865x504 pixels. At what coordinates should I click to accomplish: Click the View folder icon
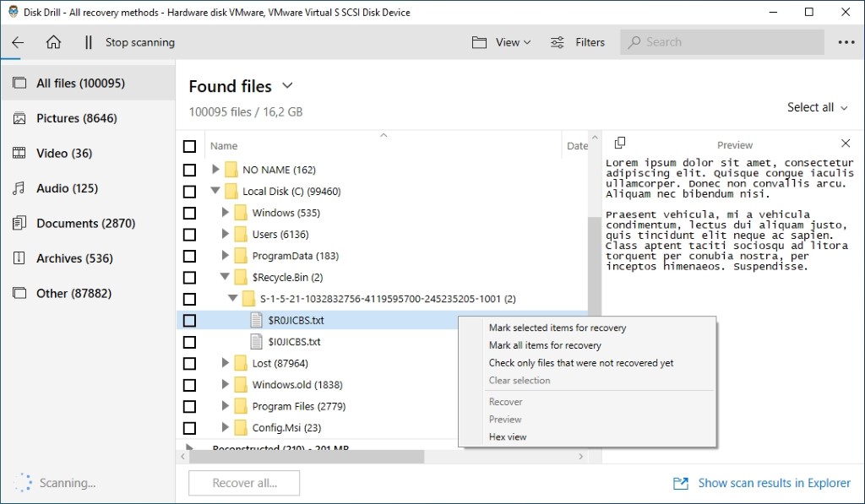479,42
